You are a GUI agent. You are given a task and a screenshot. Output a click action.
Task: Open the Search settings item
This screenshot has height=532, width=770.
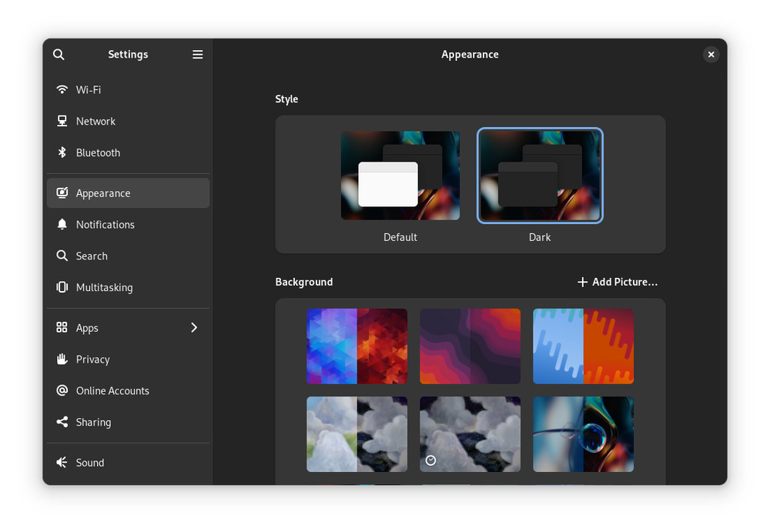tap(92, 256)
